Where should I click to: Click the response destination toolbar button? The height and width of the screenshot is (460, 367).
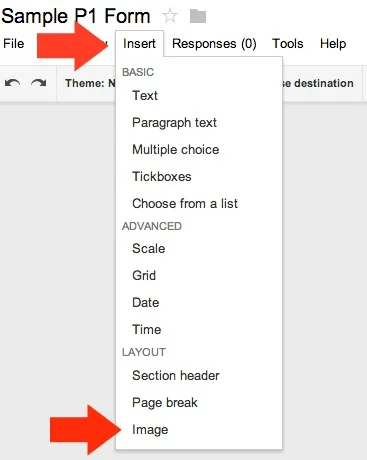point(318,83)
